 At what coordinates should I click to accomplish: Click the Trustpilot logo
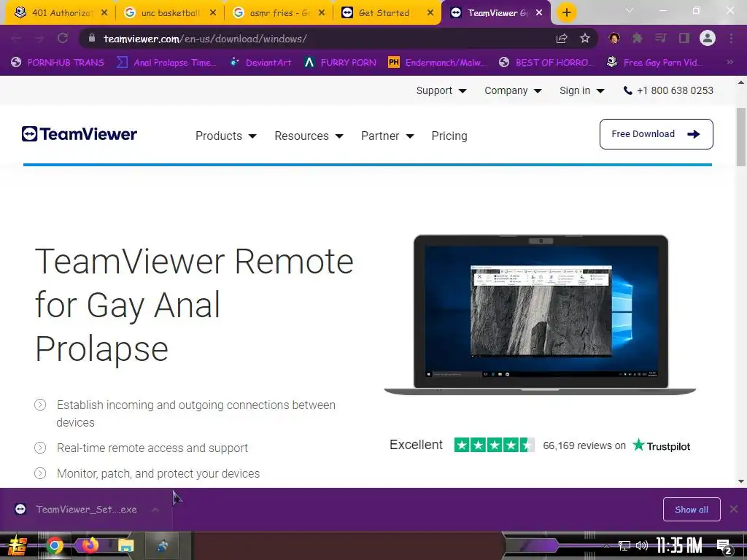661,446
